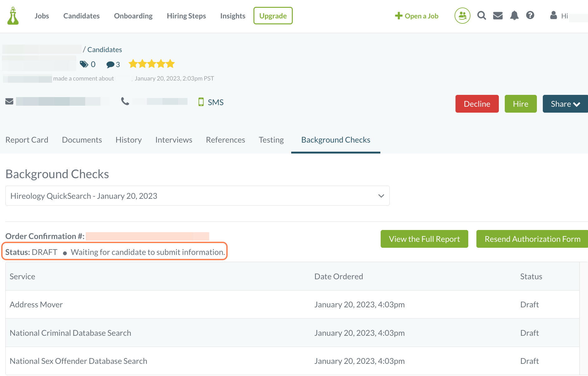Click the Hire button
Image resolution: width=588 pixels, height=376 pixels.
point(520,104)
